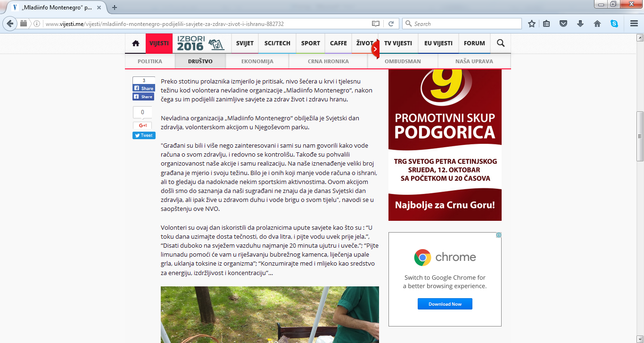Click the Google plus count "0"
The width and height of the screenshot is (644, 343).
142,112
